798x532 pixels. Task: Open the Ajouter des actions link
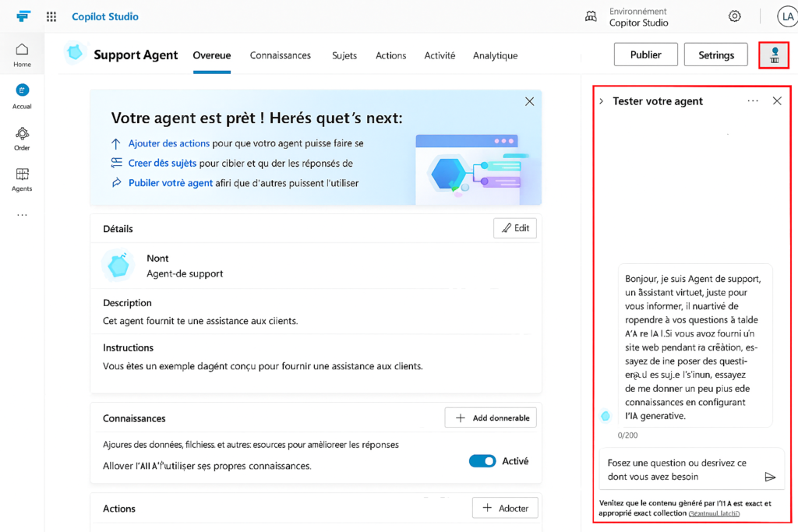168,143
